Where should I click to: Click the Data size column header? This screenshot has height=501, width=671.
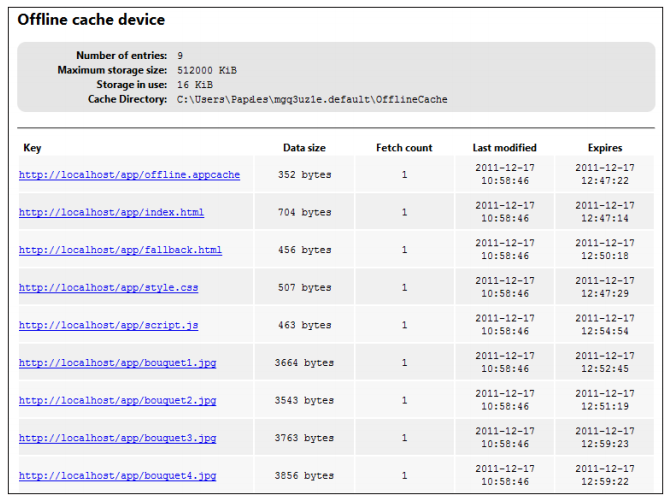(304, 148)
